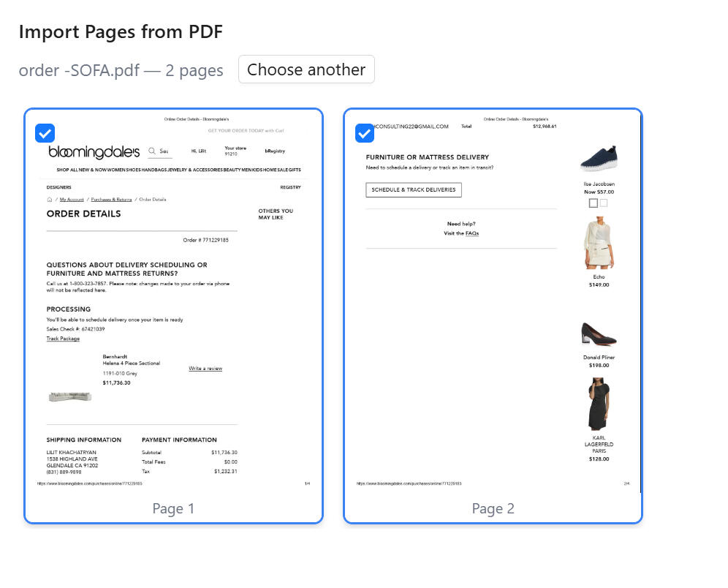The height and width of the screenshot is (588, 728).
Task: Click My Account in the breadcrumb
Action: pyautogui.click(x=72, y=200)
